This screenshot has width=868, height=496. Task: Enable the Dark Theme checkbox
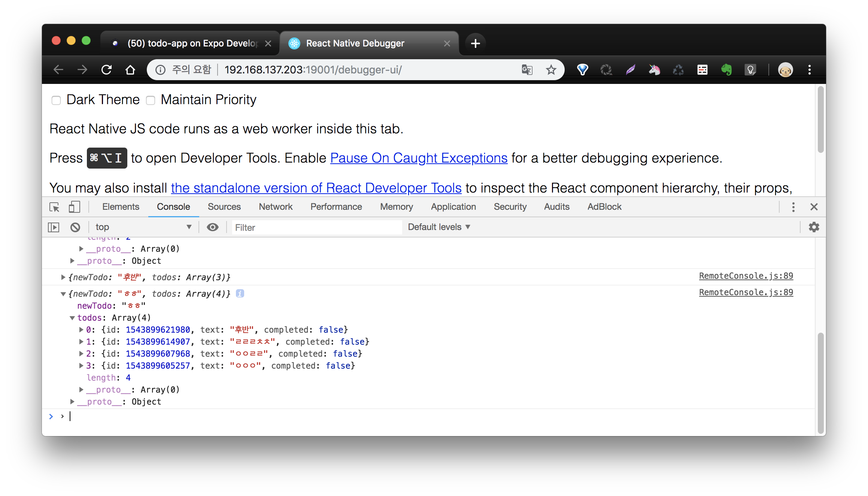point(56,100)
